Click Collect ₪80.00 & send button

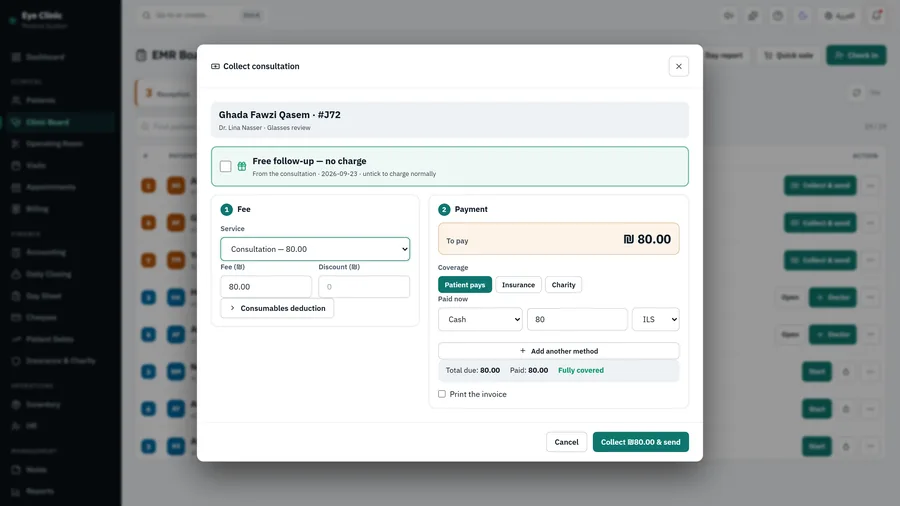coord(641,442)
